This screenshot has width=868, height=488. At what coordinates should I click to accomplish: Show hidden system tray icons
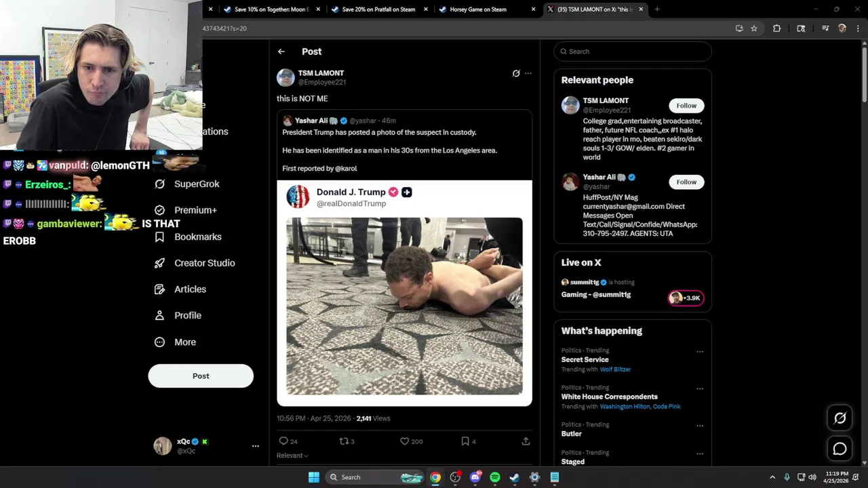click(772, 477)
